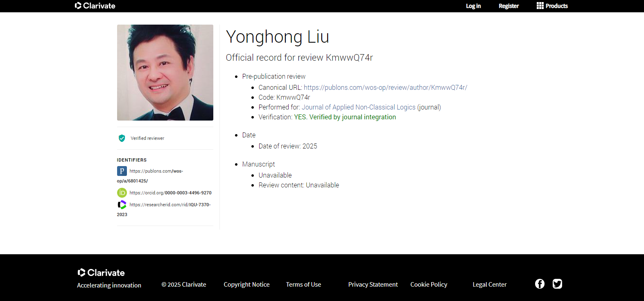The image size is (644, 301).
Task: Click 'Accelerating innovation' footer tagline
Action: pyautogui.click(x=109, y=285)
